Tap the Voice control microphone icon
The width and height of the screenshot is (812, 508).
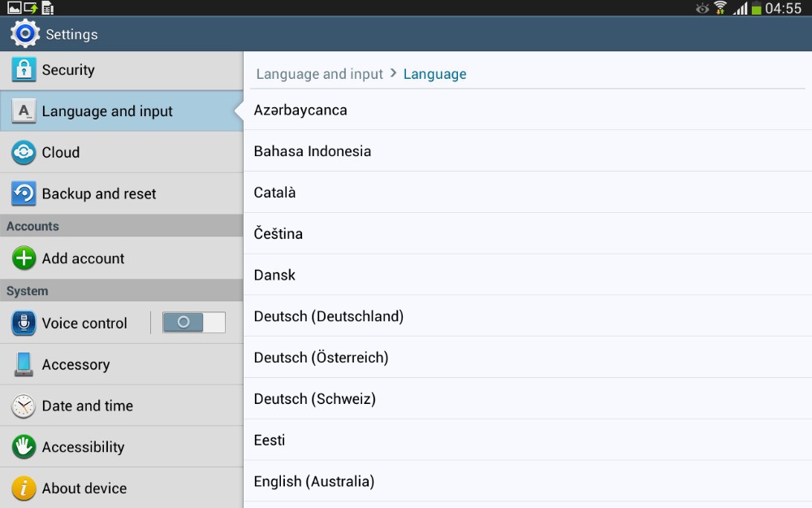pos(24,323)
